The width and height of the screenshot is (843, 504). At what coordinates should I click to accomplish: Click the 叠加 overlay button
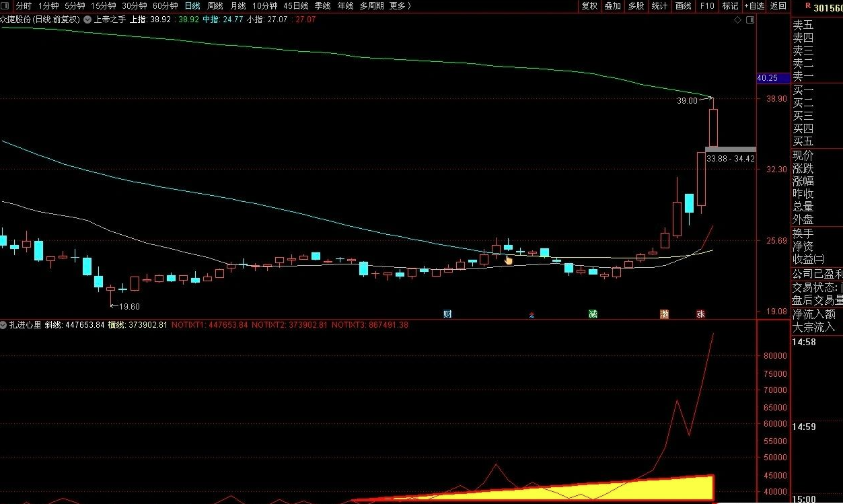(x=613, y=5)
